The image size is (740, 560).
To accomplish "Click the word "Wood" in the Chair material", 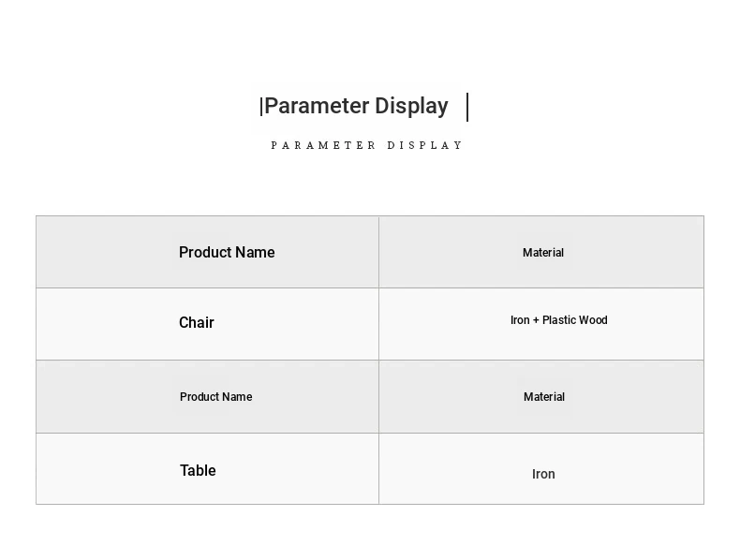I will click(x=593, y=320).
